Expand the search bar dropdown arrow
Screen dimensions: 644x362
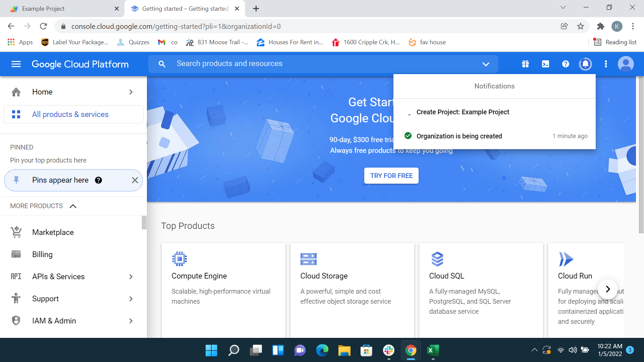click(486, 64)
